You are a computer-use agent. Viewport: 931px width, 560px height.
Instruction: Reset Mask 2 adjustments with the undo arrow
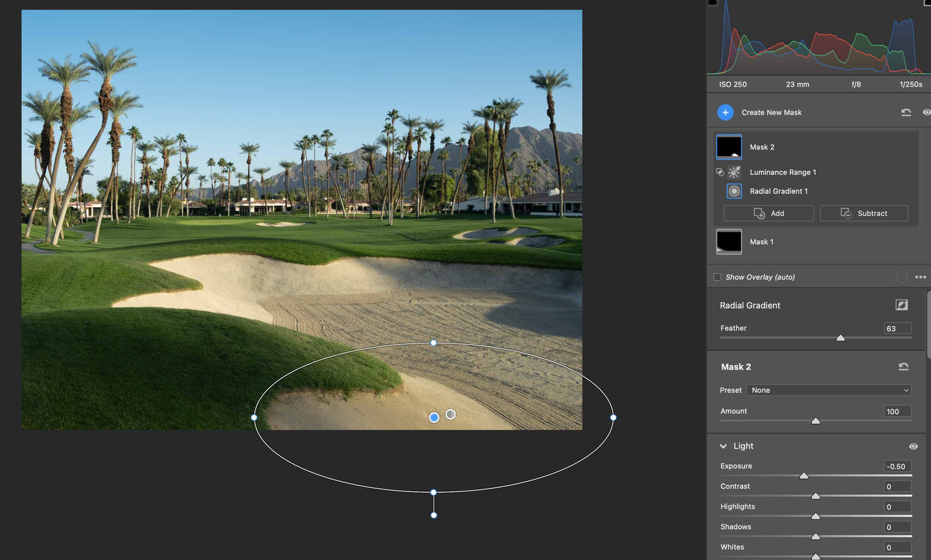click(x=903, y=367)
